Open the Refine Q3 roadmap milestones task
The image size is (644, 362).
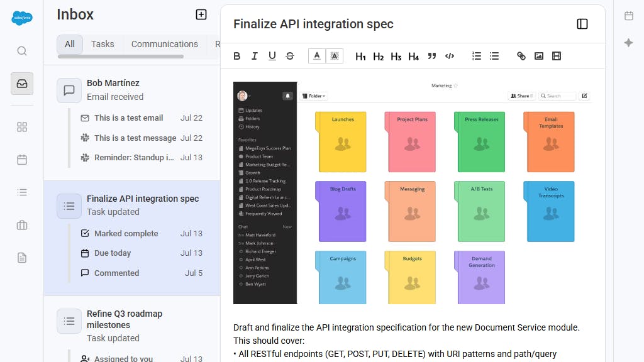coord(132,326)
